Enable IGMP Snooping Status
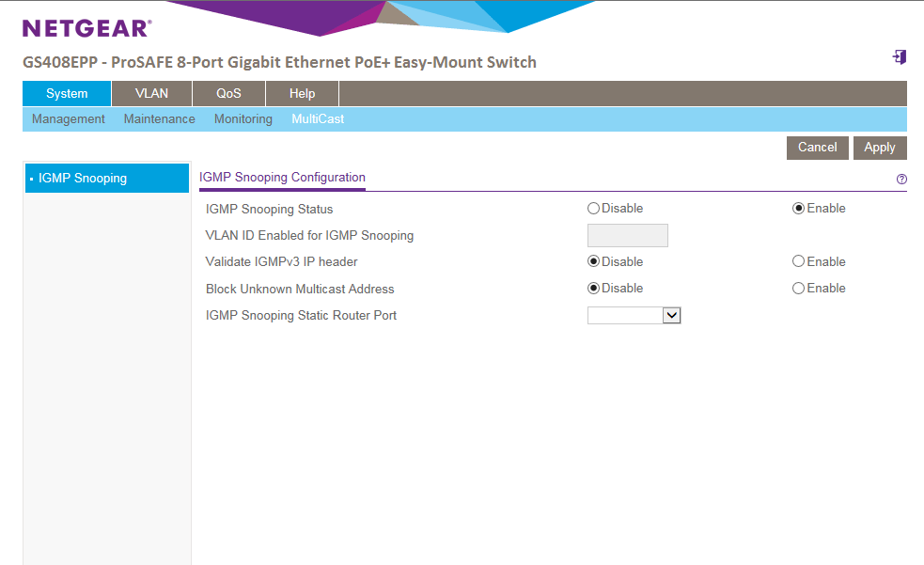The height and width of the screenshot is (565, 924). pyautogui.click(x=798, y=209)
